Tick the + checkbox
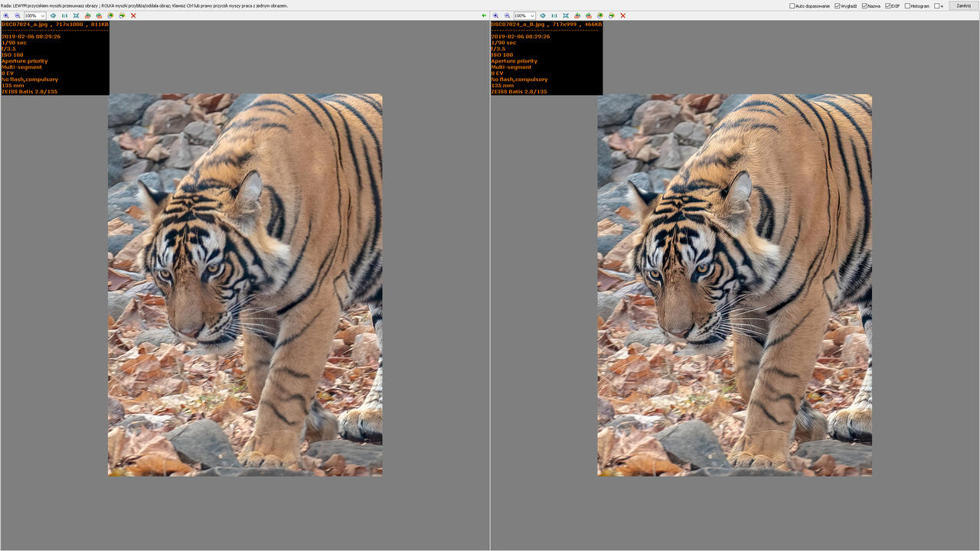 coord(937,6)
